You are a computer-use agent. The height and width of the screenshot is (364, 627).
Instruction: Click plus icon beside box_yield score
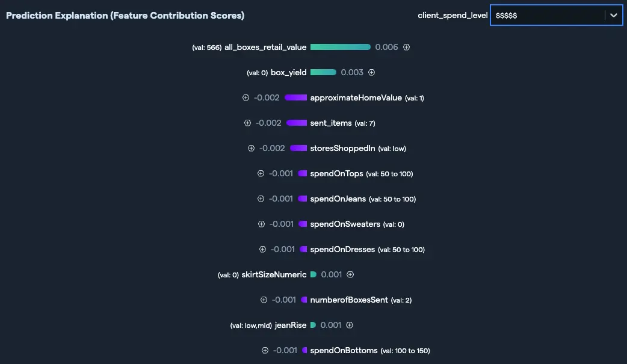[x=372, y=72]
